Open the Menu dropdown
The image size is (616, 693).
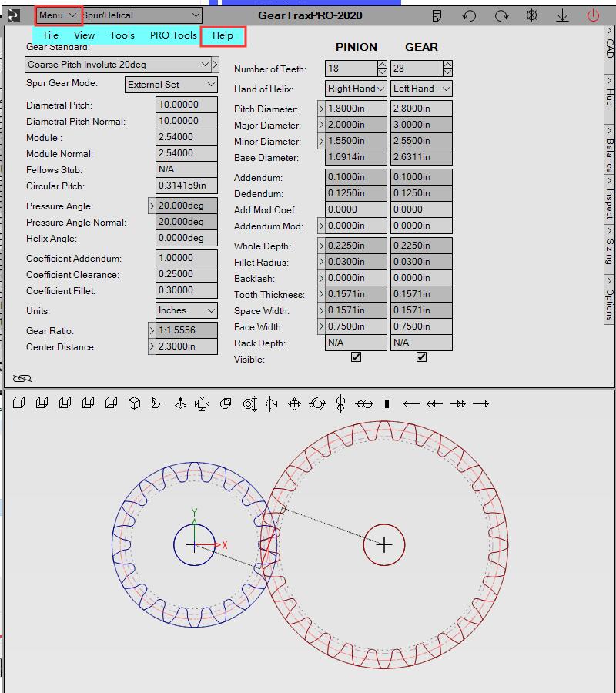59,15
